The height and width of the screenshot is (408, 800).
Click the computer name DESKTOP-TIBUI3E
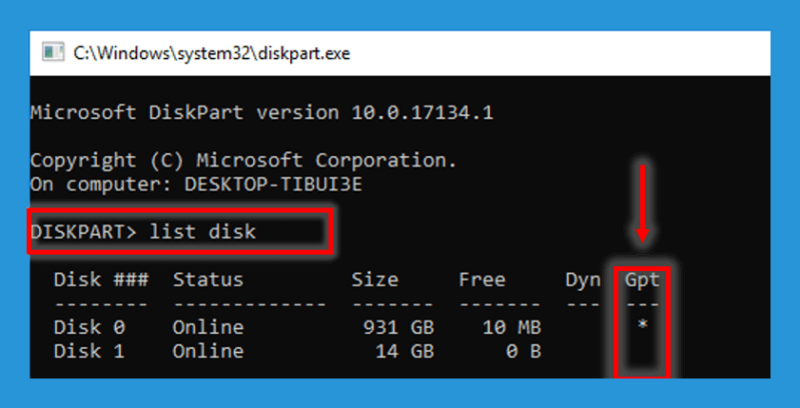point(273,184)
